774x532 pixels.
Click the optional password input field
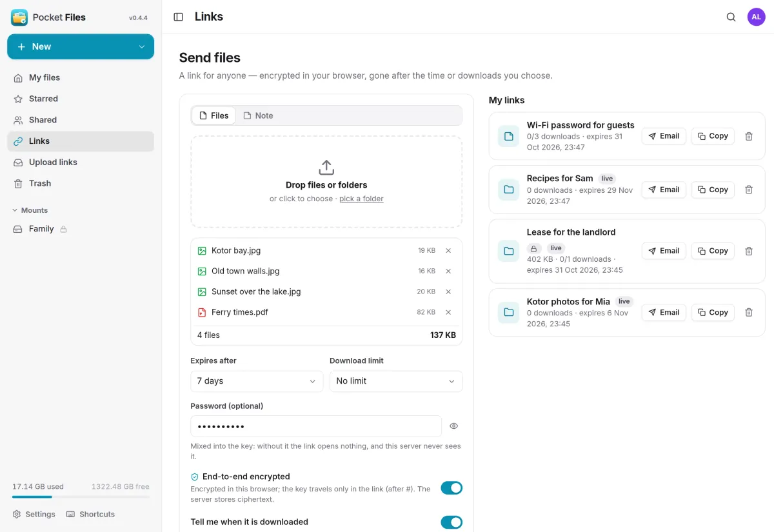[316, 426]
